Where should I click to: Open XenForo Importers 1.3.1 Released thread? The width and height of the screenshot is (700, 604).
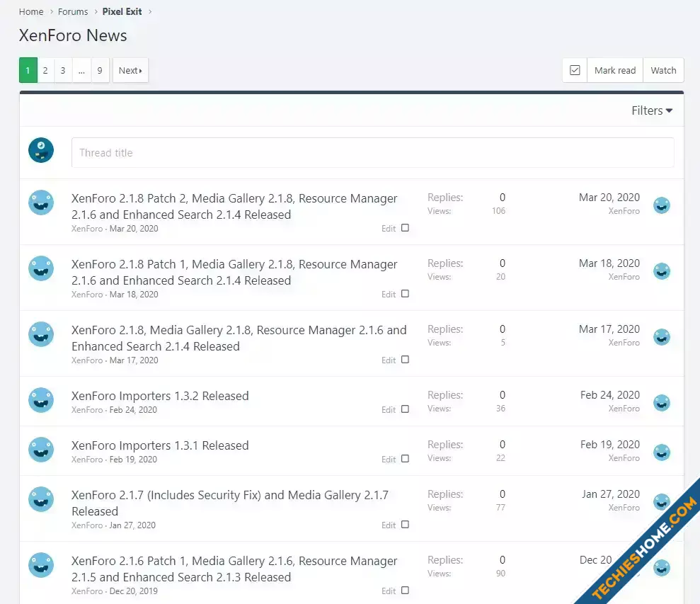click(160, 445)
